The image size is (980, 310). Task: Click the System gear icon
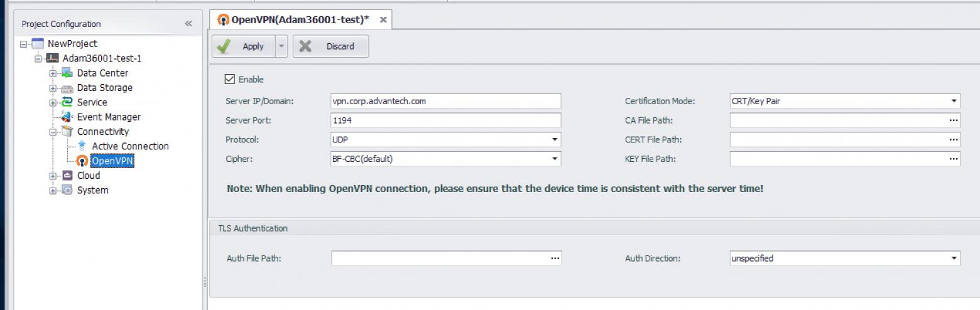67,190
